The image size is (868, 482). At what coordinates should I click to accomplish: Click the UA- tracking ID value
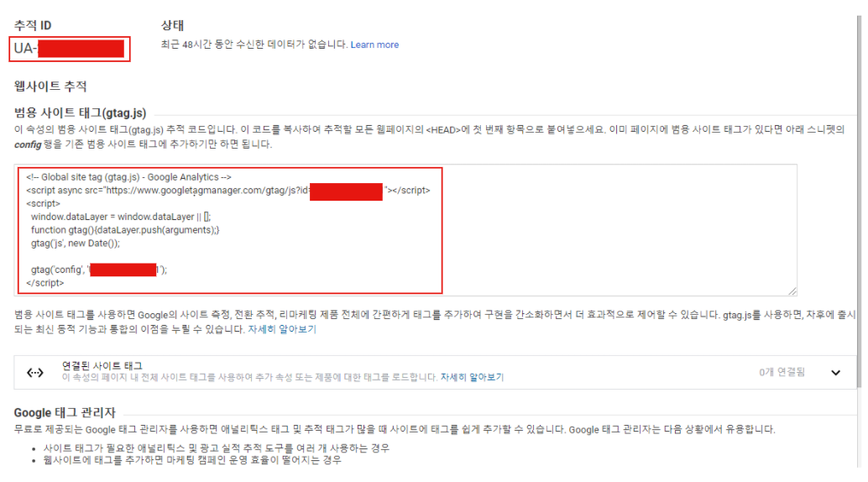point(69,49)
